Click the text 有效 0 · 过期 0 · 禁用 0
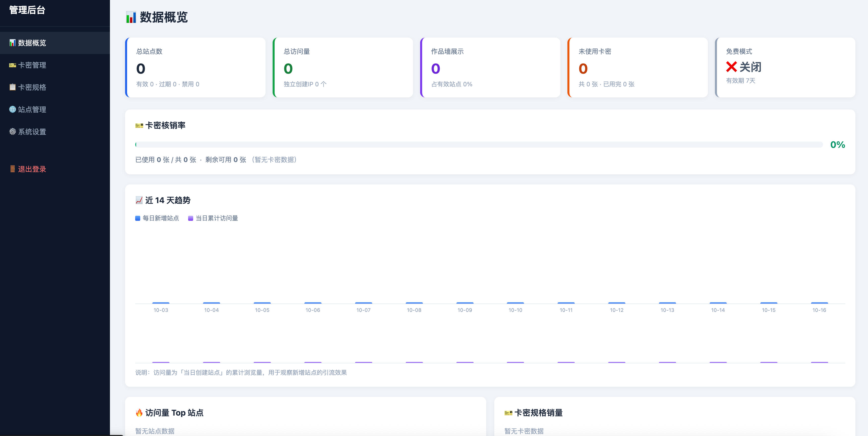 click(x=168, y=84)
